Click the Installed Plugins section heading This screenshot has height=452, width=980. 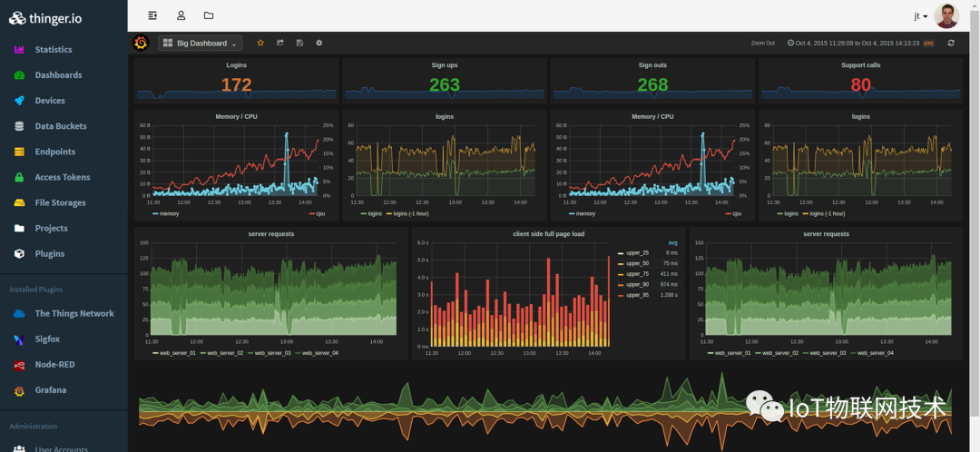point(35,290)
